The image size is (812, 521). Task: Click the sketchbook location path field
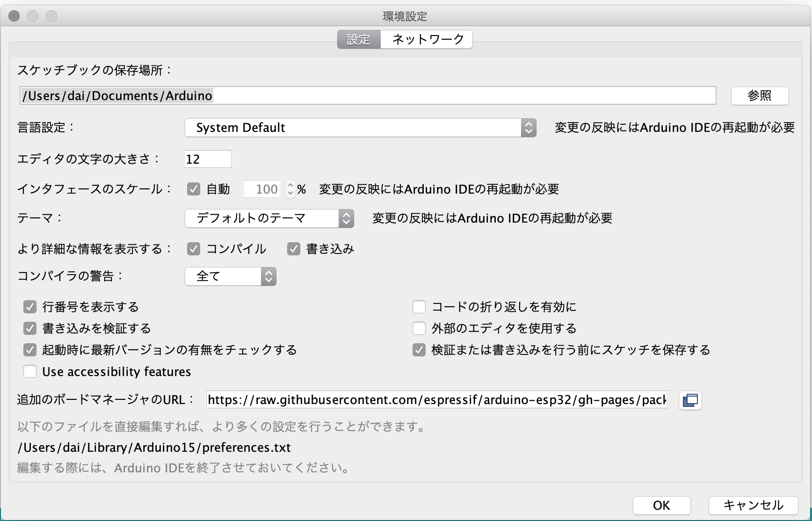pos(368,95)
